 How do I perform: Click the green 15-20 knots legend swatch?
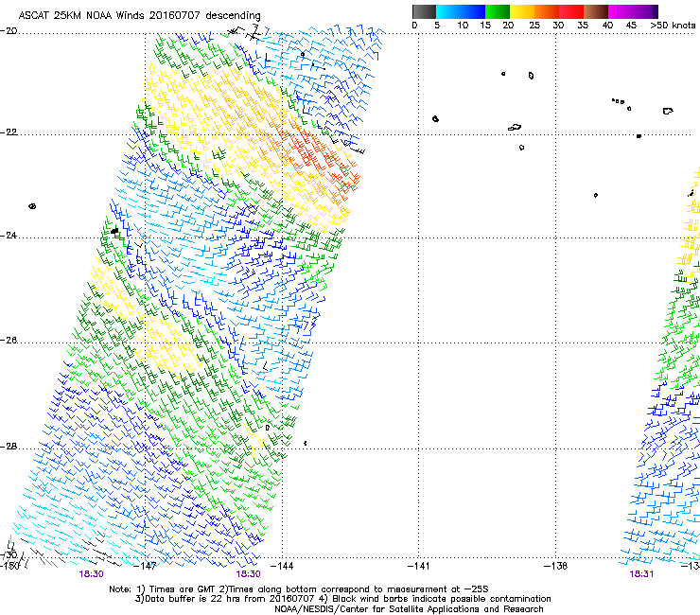497,11
